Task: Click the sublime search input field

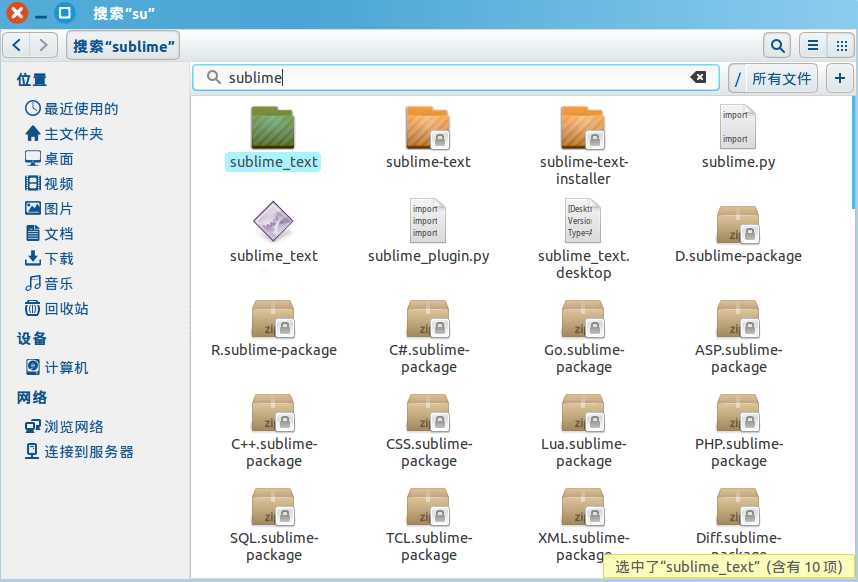Action: click(x=455, y=78)
